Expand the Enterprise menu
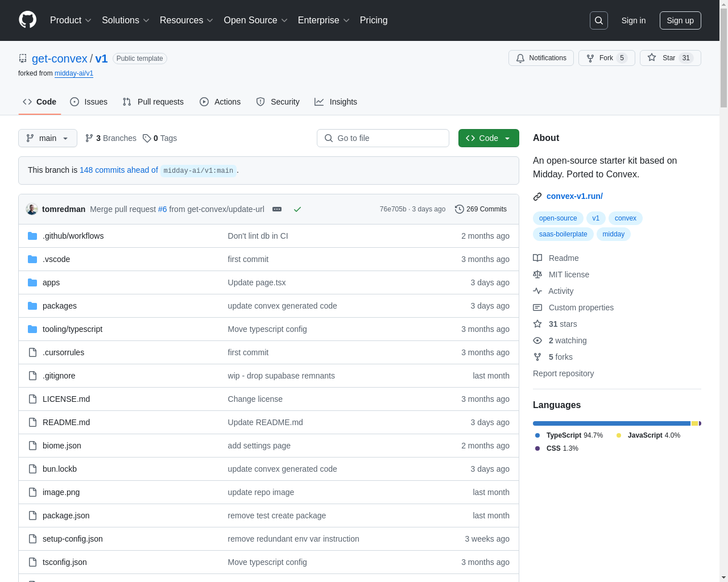The width and height of the screenshot is (728, 582). click(x=324, y=20)
